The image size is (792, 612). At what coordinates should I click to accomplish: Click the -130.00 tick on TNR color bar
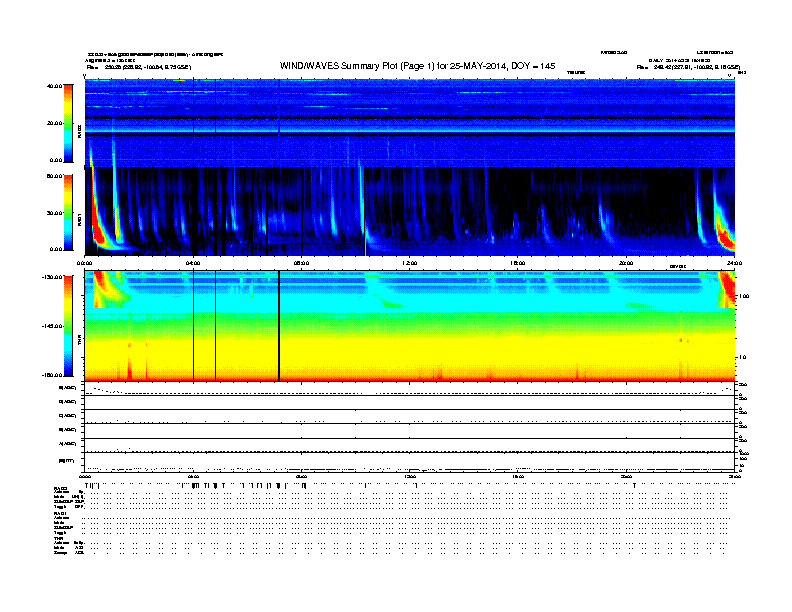click(x=52, y=277)
